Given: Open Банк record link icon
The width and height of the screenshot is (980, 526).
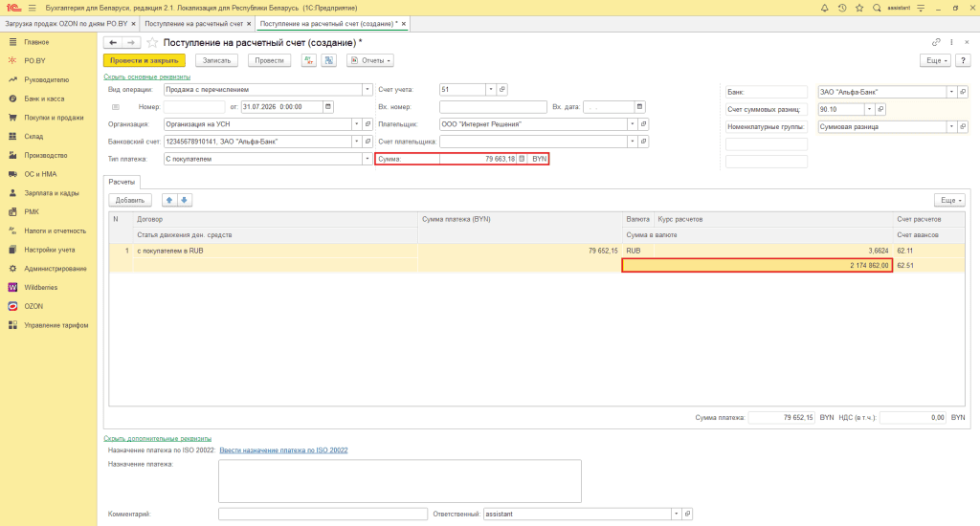Looking at the screenshot, I should (963, 92).
